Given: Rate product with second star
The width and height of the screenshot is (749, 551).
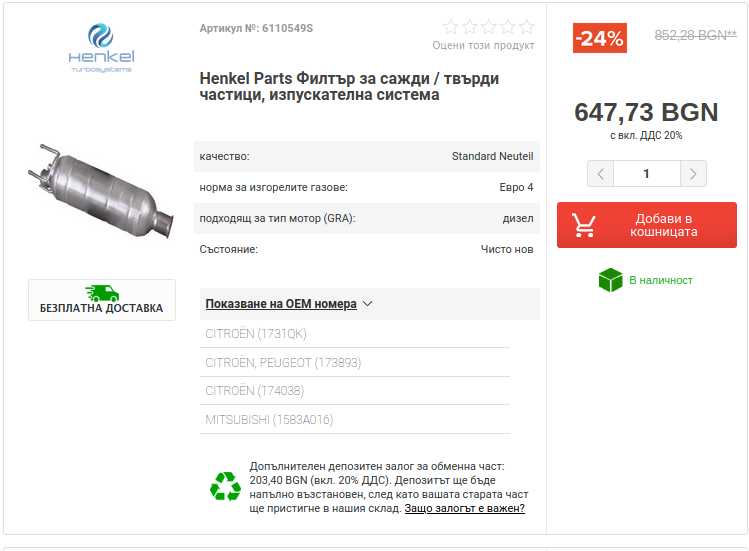Looking at the screenshot, I should pyautogui.click(x=470, y=27).
